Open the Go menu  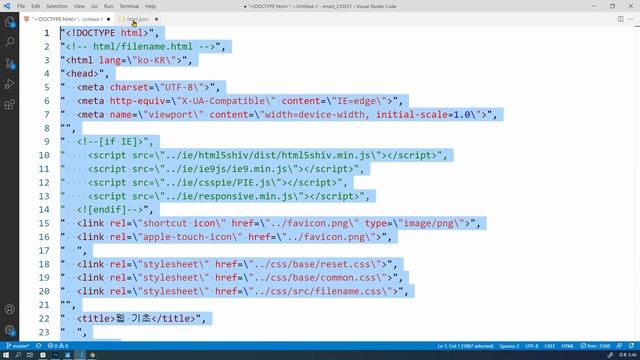tap(94, 6)
